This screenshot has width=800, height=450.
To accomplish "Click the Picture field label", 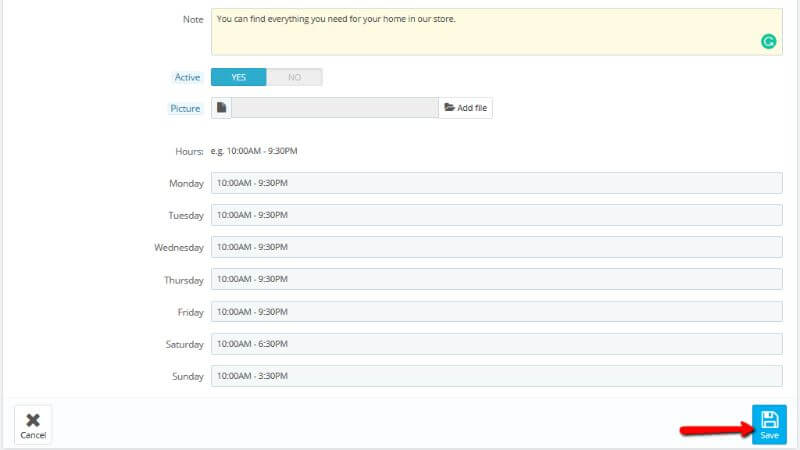I will click(185, 108).
